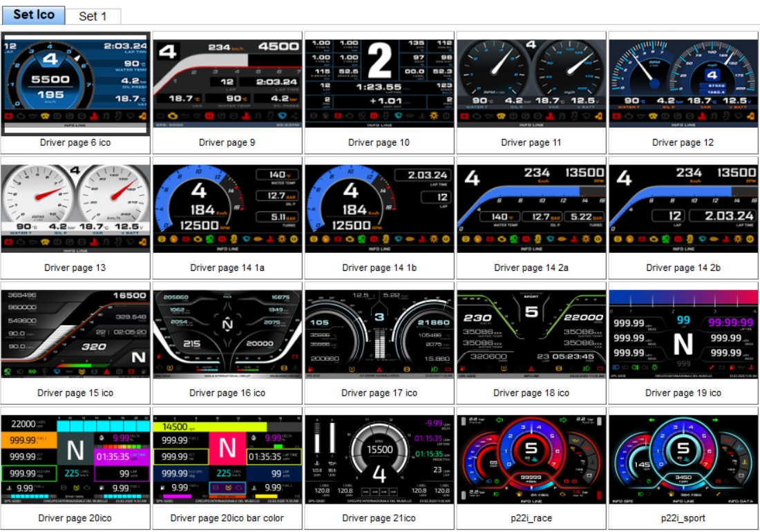Select the white-dial Driver page 13 thumbnail
This screenshot has height=532, width=760.
(75, 208)
